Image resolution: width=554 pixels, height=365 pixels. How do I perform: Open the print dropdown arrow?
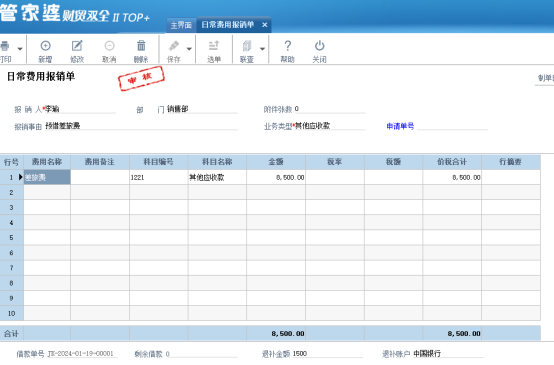click(x=20, y=49)
